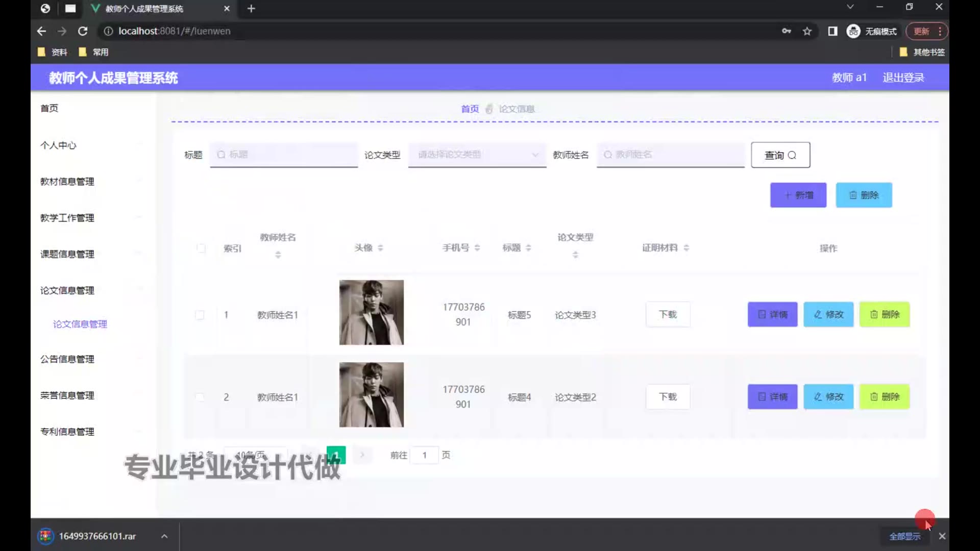Select 论文信息管理 submenu item
This screenshot has width=980, height=551.
[x=80, y=324]
